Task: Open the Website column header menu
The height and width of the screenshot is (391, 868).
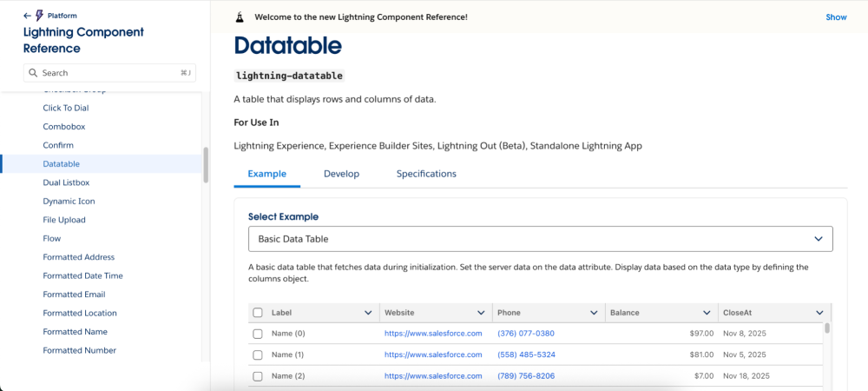Action: [481, 313]
